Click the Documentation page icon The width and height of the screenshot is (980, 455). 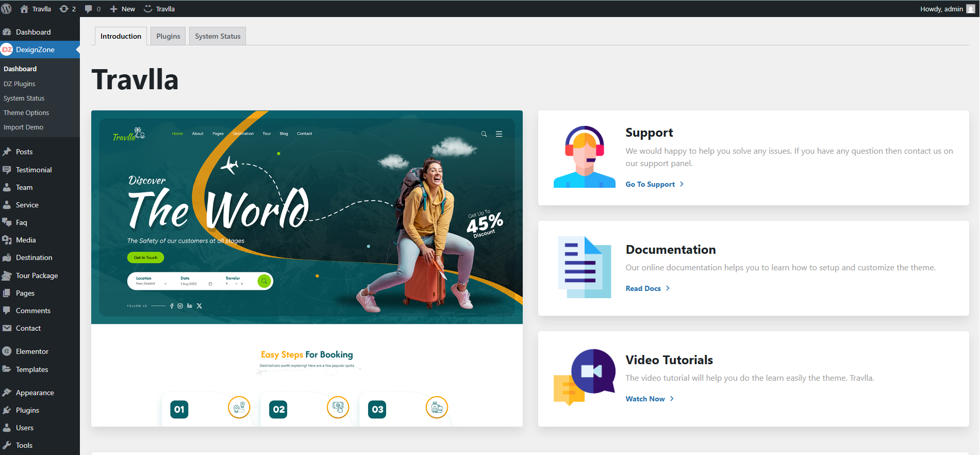(584, 267)
